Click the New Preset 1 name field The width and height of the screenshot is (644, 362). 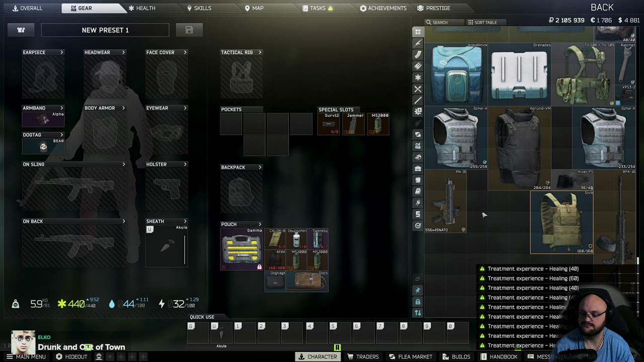tap(105, 30)
